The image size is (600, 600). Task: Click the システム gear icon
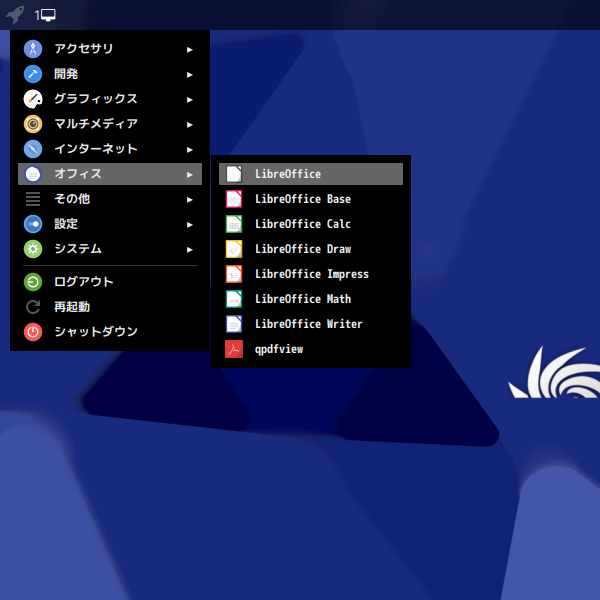point(33,249)
